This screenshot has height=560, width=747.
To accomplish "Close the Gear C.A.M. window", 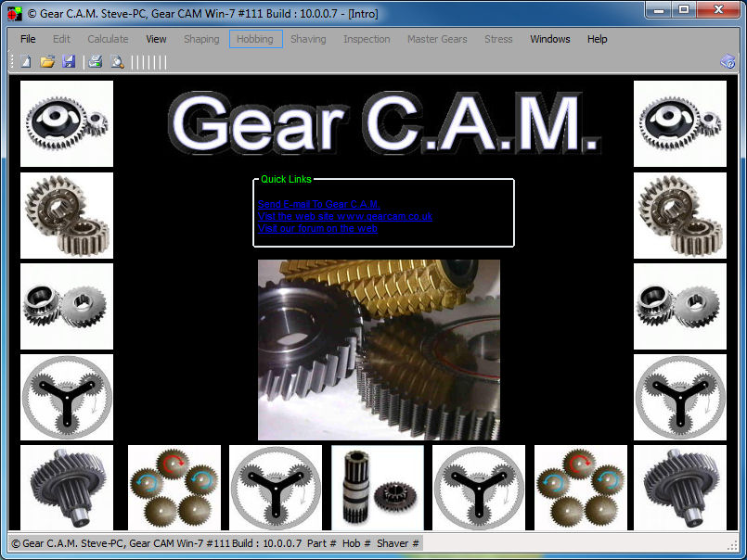I will click(718, 9).
